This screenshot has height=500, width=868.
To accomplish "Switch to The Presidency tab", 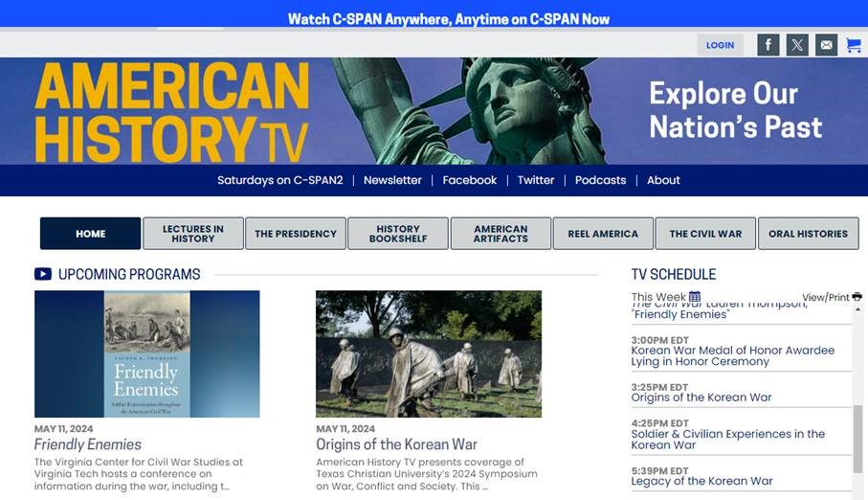I will coord(296,234).
